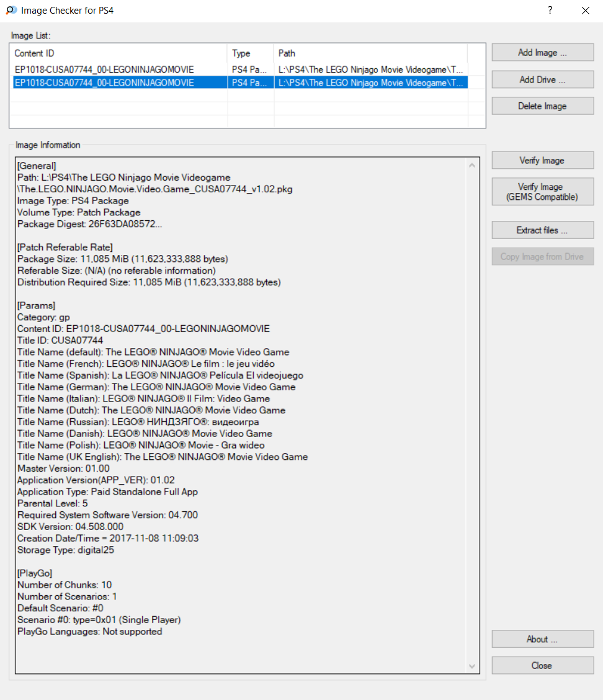Click the Title ID: CUSA07744 line

(x=60, y=340)
